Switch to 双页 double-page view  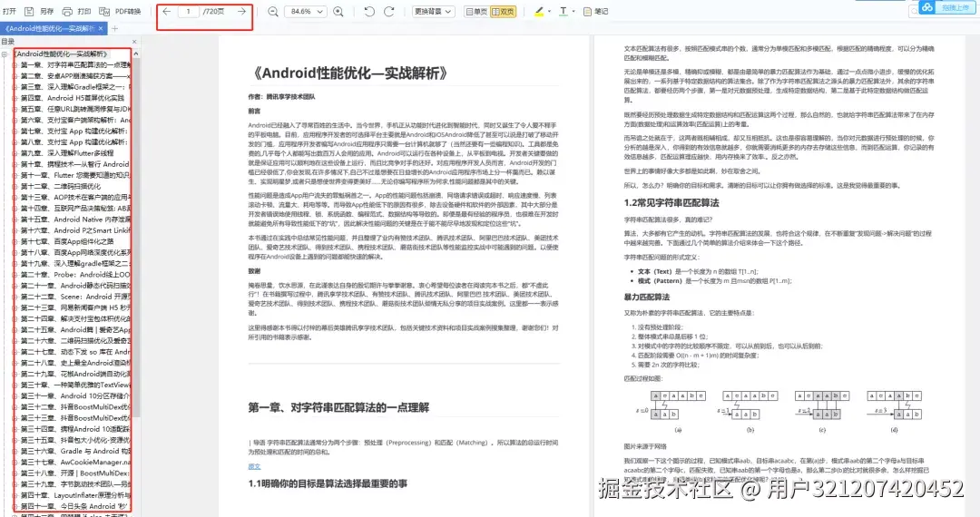click(x=503, y=11)
